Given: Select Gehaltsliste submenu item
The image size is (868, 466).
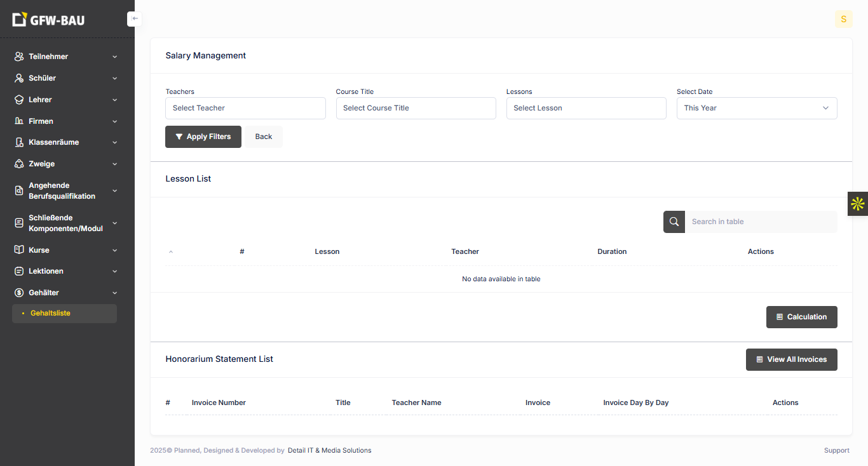Looking at the screenshot, I should [51, 313].
